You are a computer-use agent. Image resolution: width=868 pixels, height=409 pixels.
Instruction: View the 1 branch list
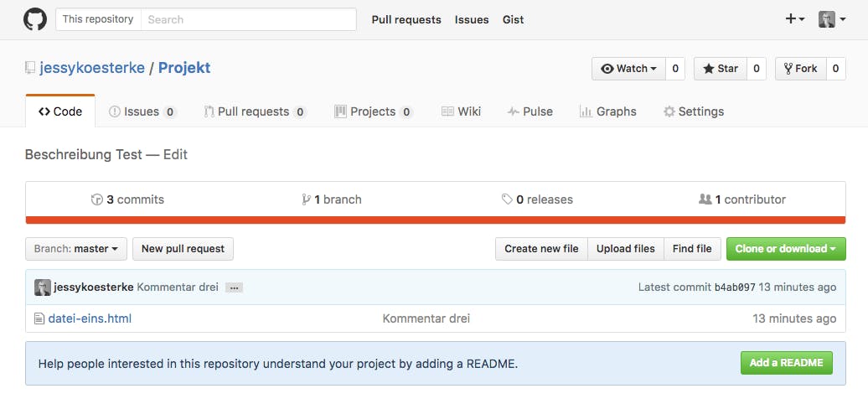coord(332,199)
